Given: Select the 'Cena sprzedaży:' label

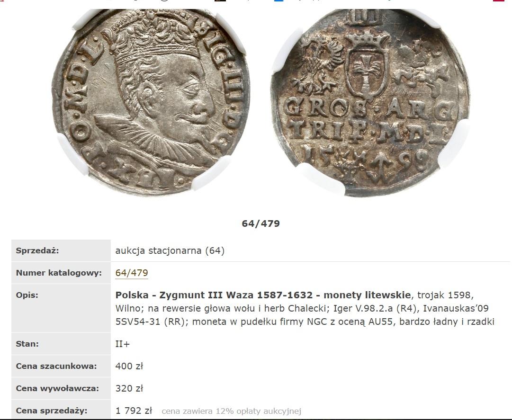Looking at the screenshot, I should [x=52, y=411].
